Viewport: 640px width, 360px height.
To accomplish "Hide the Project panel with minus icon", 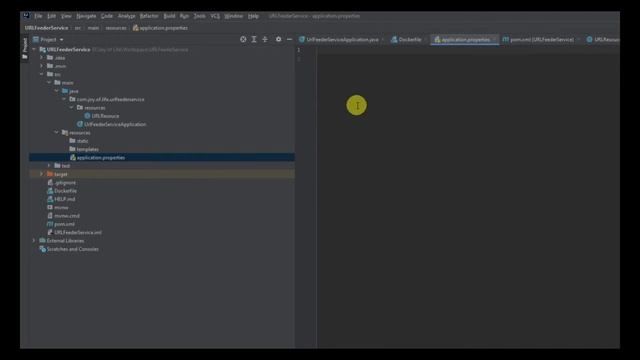I will pos(289,39).
